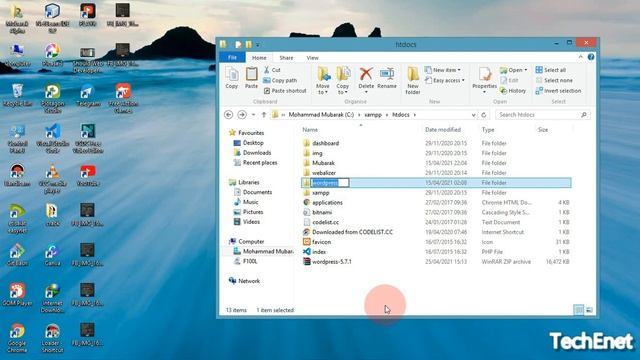The image size is (640, 360).
Task: Go up one folder level arrow
Action: (264, 115)
